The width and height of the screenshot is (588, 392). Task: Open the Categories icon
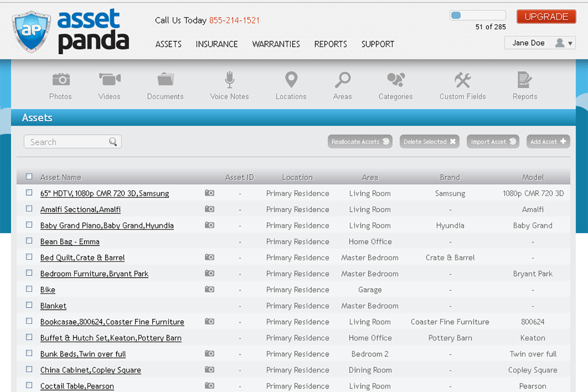396,80
